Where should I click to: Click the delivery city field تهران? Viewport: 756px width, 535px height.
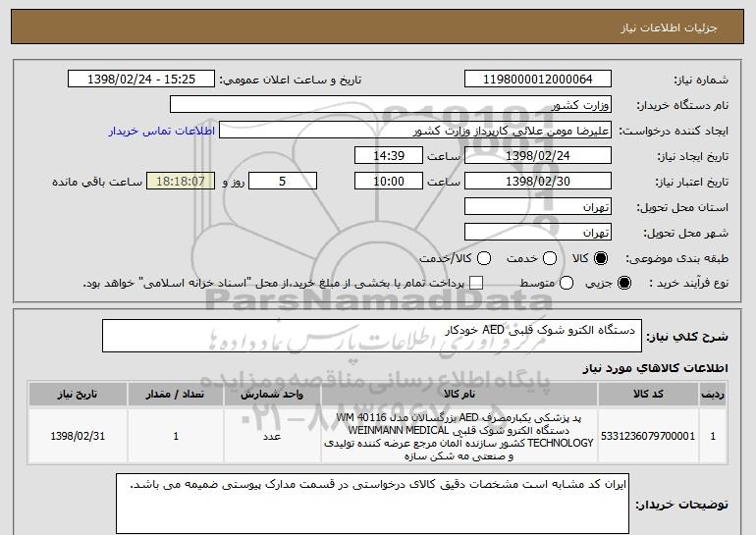(x=538, y=233)
